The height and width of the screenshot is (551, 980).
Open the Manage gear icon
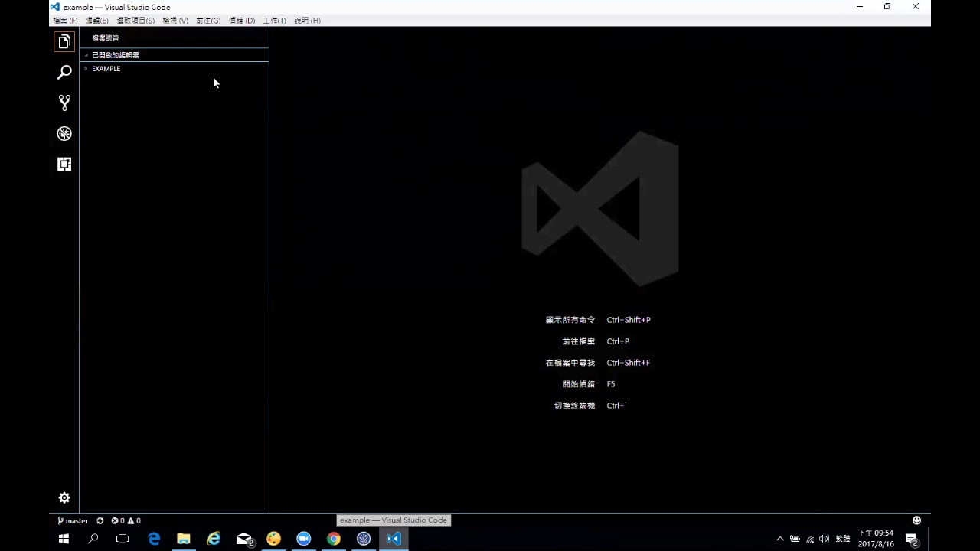tap(64, 498)
